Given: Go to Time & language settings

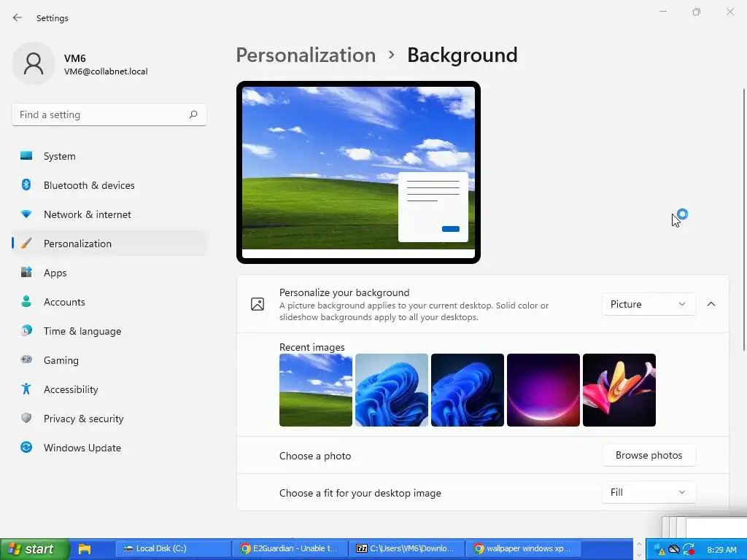Looking at the screenshot, I should click(x=109, y=331).
